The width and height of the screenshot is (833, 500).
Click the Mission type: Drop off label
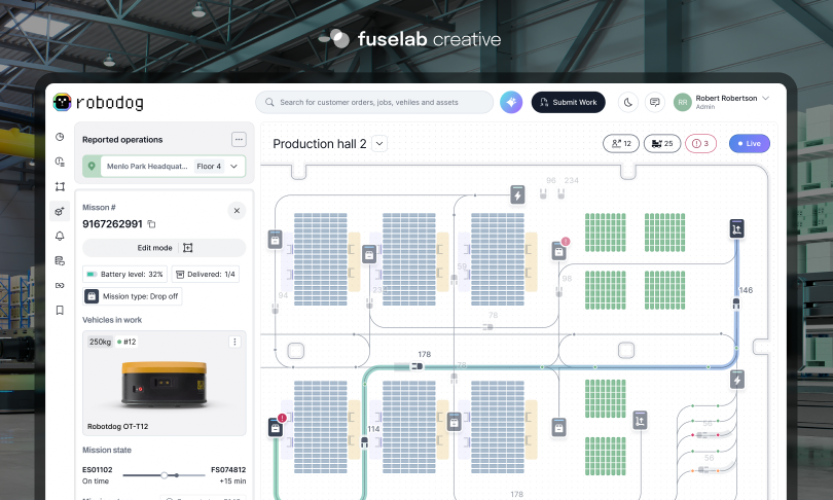[x=132, y=296]
